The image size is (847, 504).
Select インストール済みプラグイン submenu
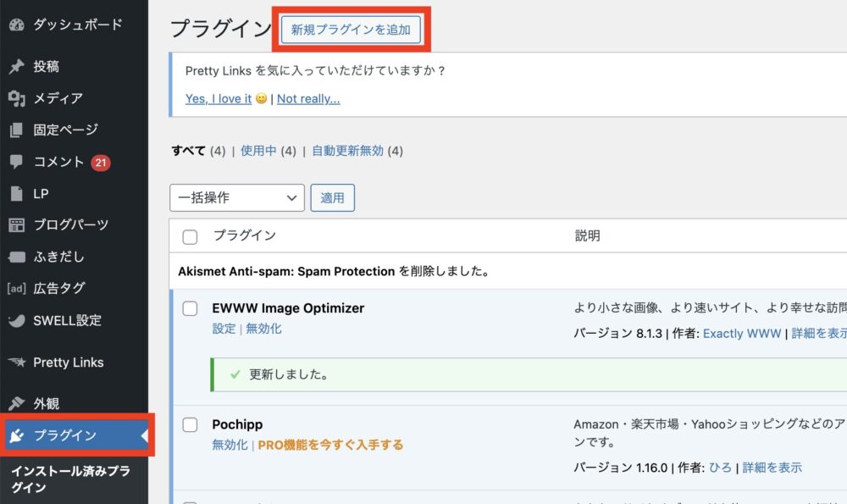71,479
